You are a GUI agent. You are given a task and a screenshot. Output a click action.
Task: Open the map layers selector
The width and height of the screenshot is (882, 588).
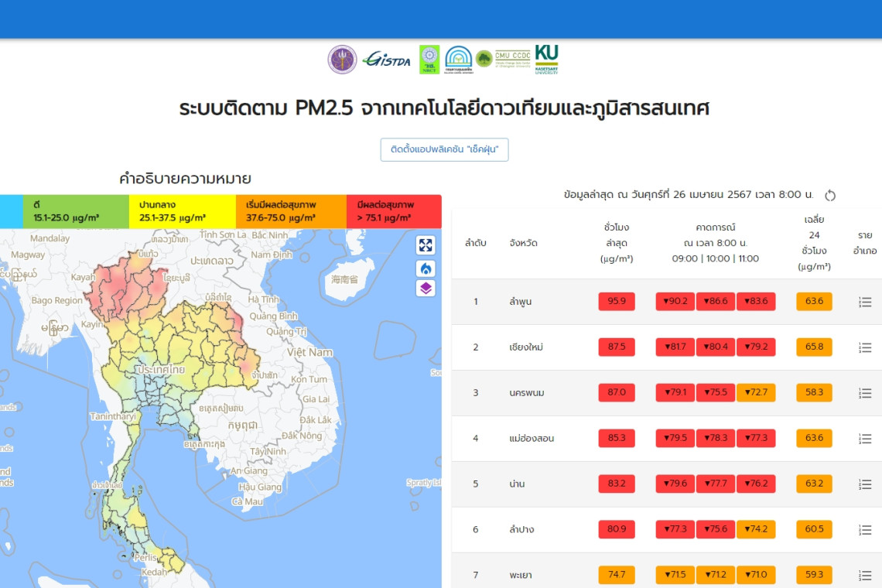426,289
